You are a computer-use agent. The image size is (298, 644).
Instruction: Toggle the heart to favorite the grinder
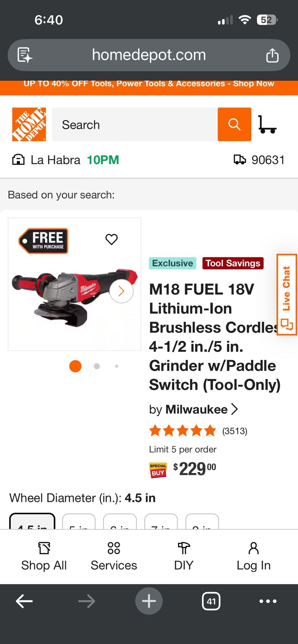(x=111, y=239)
